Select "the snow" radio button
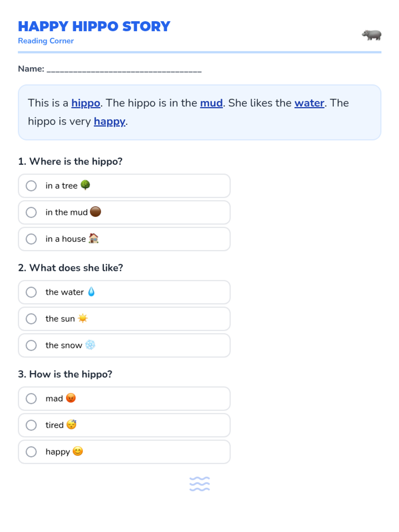 click(x=31, y=345)
